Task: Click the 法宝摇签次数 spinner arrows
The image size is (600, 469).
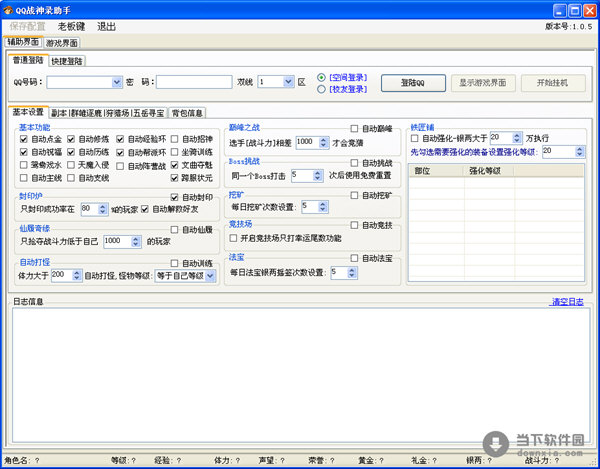Action: (x=352, y=273)
